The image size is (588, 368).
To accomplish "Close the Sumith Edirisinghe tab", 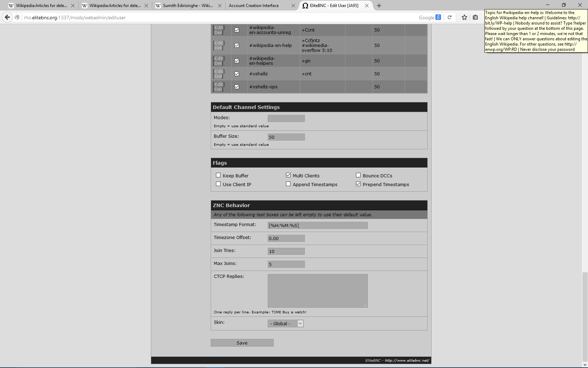I will point(220,6).
